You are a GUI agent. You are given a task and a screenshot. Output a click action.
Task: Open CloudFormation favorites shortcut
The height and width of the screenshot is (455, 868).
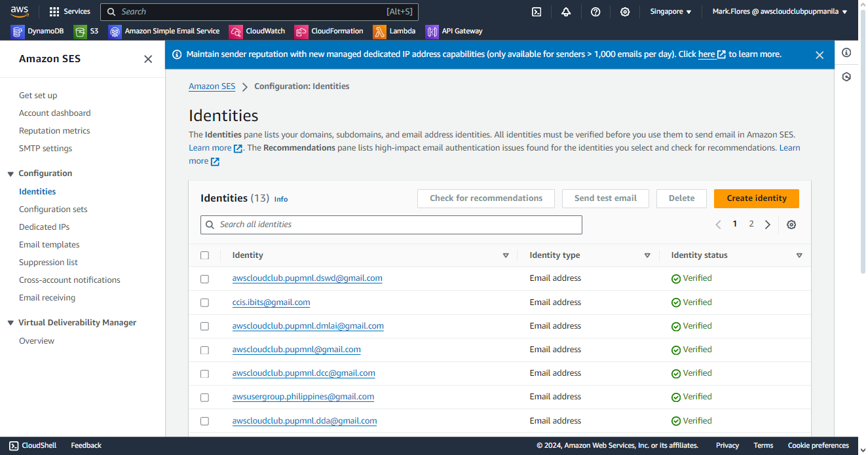329,31
